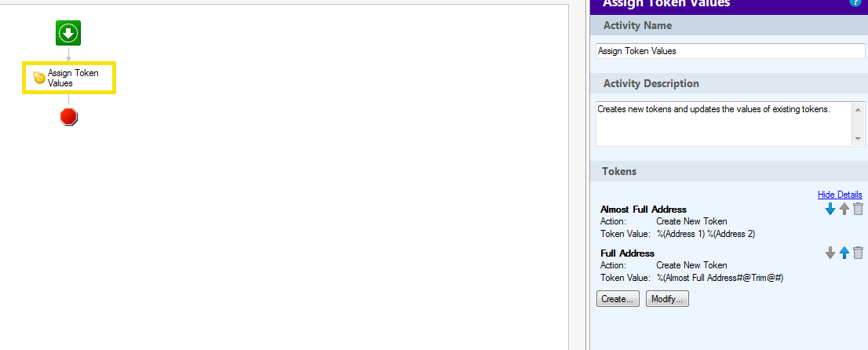Click description scrollbar down arrow
This screenshot has width=868, height=350.
coord(858,138)
